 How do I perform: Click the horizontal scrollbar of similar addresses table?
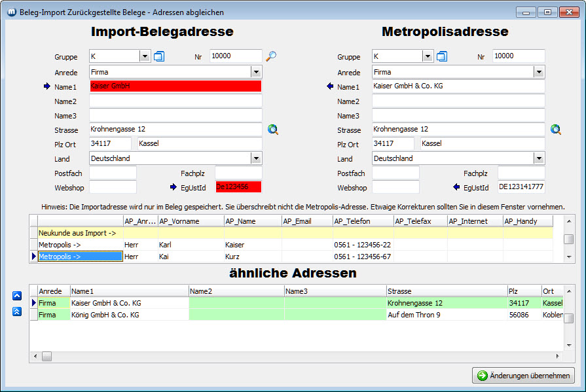[295, 356]
